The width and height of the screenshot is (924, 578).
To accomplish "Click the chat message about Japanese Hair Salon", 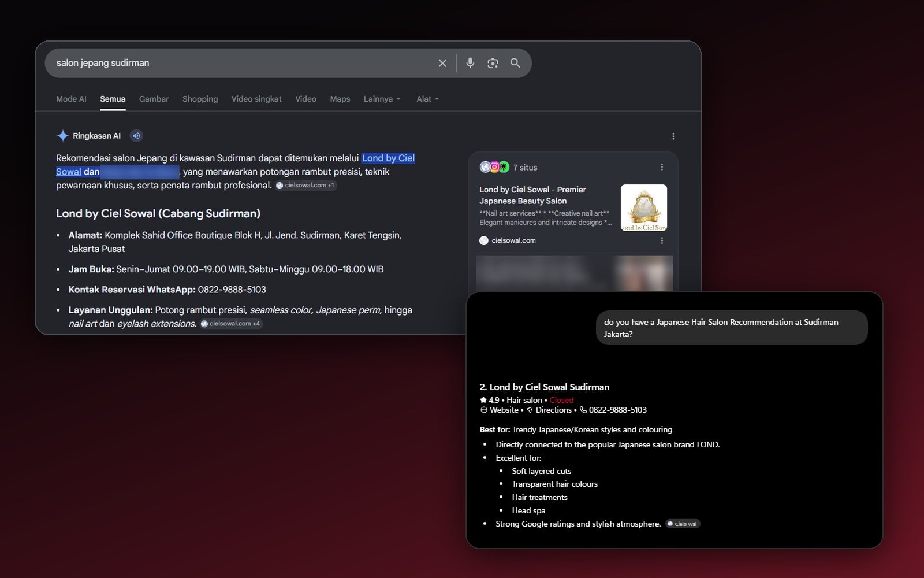I will click(732, 328).
